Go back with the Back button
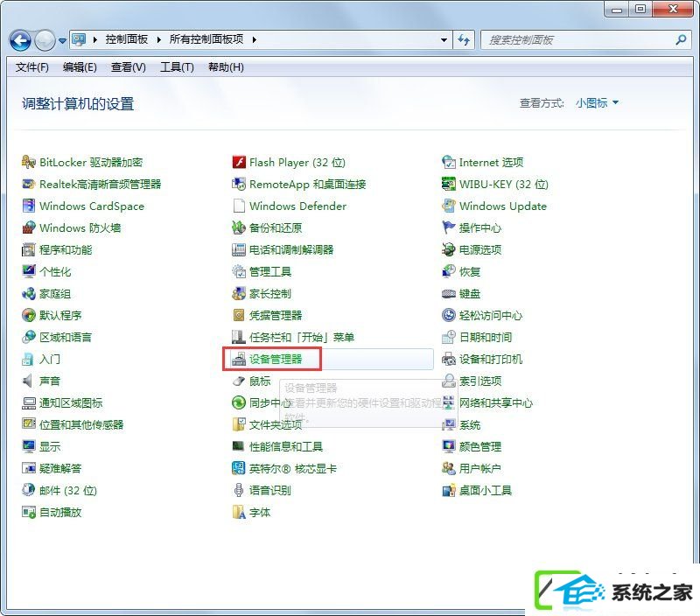Viewport: 700px width, 616px height. [20, 40]
